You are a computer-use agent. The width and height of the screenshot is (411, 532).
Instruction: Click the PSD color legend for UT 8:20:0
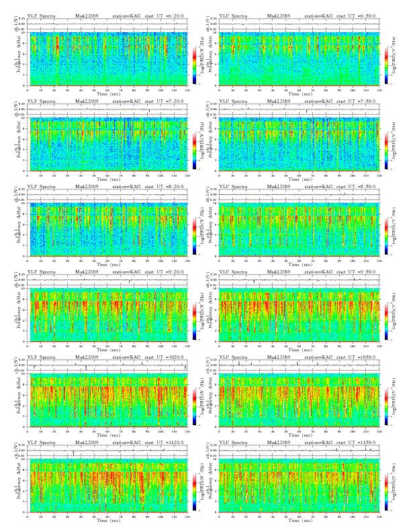pos(194,236)
